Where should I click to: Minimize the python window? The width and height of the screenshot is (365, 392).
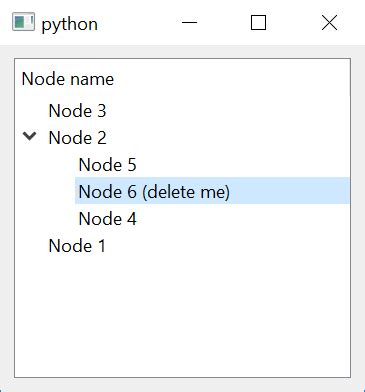(x=189, y=23)
